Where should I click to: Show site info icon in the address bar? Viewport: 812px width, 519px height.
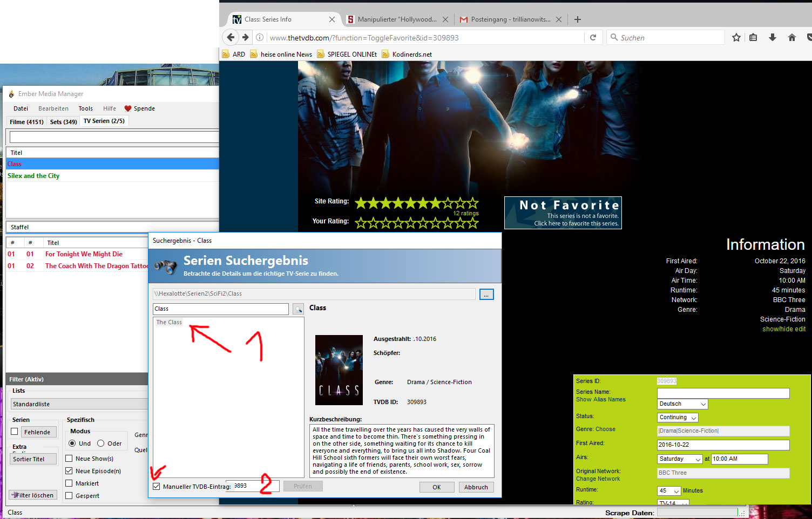260,37
